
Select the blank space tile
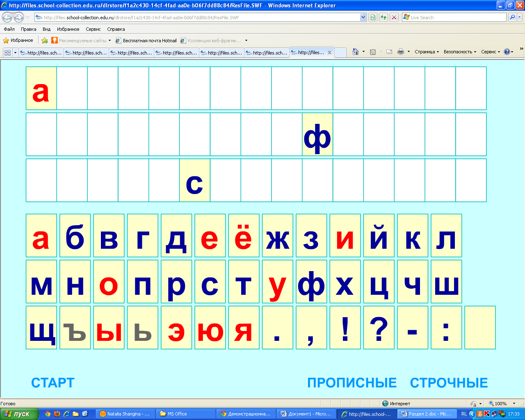click(480, 327)
